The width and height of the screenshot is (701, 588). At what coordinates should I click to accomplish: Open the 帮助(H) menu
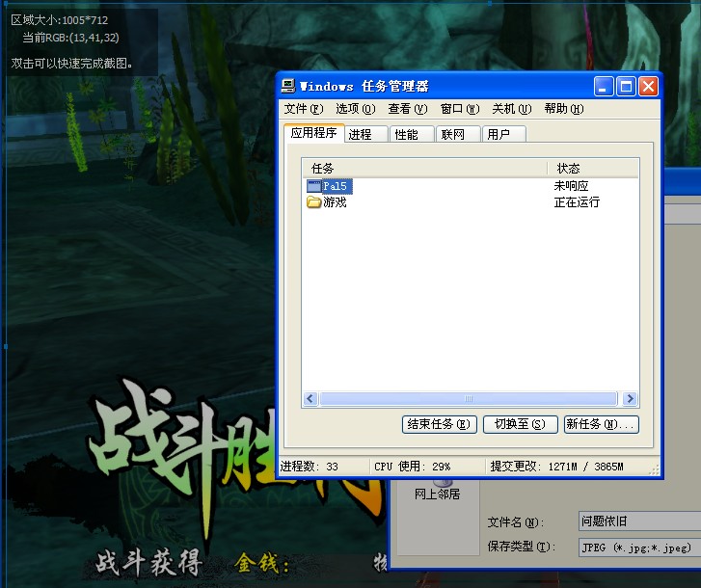point(563,109)
